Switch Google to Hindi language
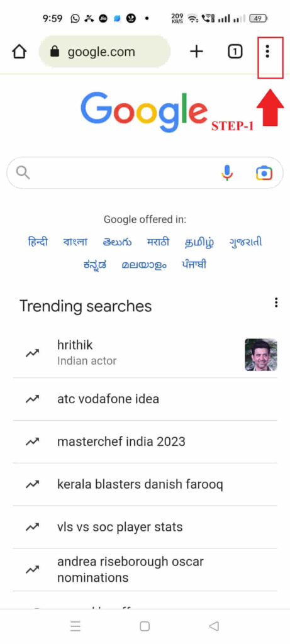This screenshot has width=290, height=644. pyautogui.click(x=38, y=242)
